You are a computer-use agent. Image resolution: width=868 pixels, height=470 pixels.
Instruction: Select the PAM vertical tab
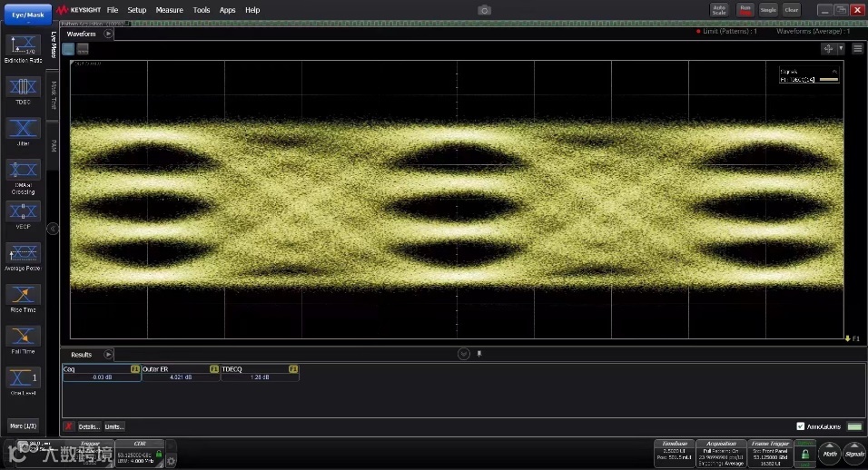click(x=54, y=145)
